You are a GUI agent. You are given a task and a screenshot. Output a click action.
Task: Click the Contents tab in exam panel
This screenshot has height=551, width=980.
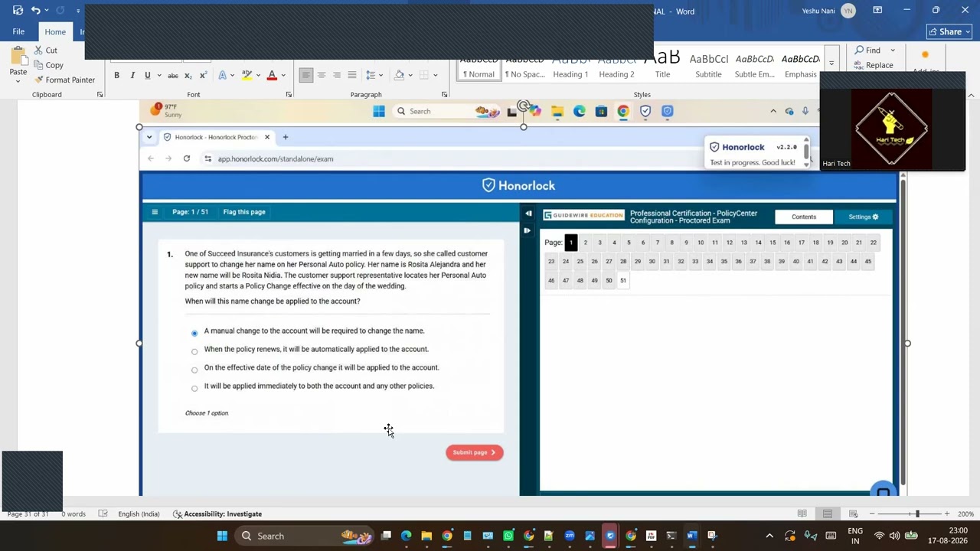[804, 217]
